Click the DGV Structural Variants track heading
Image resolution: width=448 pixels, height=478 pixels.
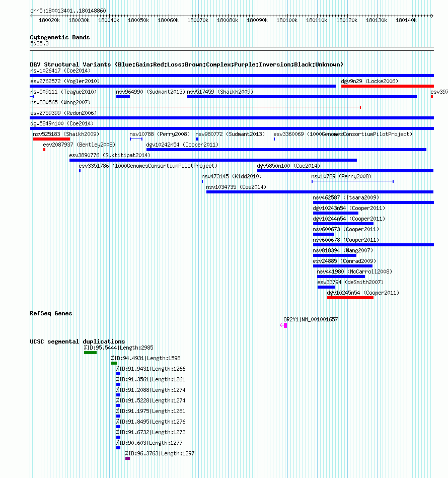tap(186, 64)
